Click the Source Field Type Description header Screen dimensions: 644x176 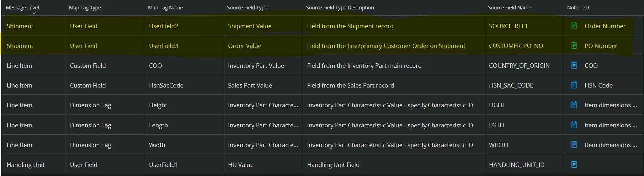[x=340, y=8]
